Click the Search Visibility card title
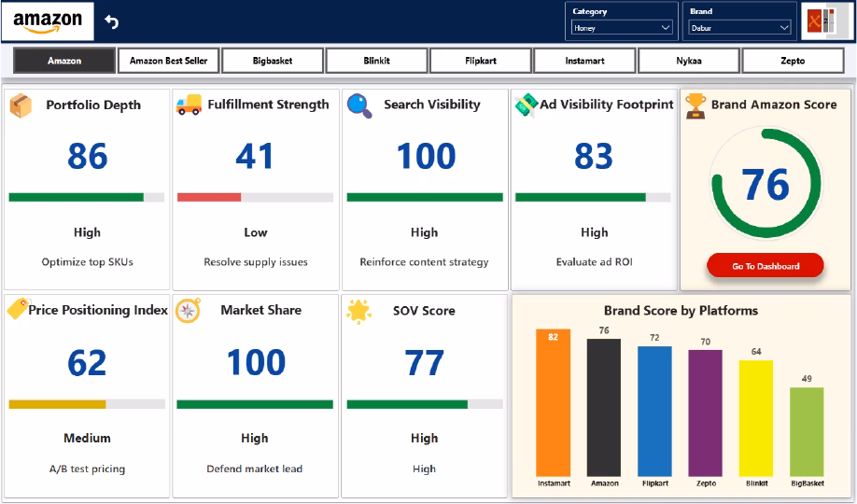The height and width of the screenshot is (504, 857). (x=432, y=105)
